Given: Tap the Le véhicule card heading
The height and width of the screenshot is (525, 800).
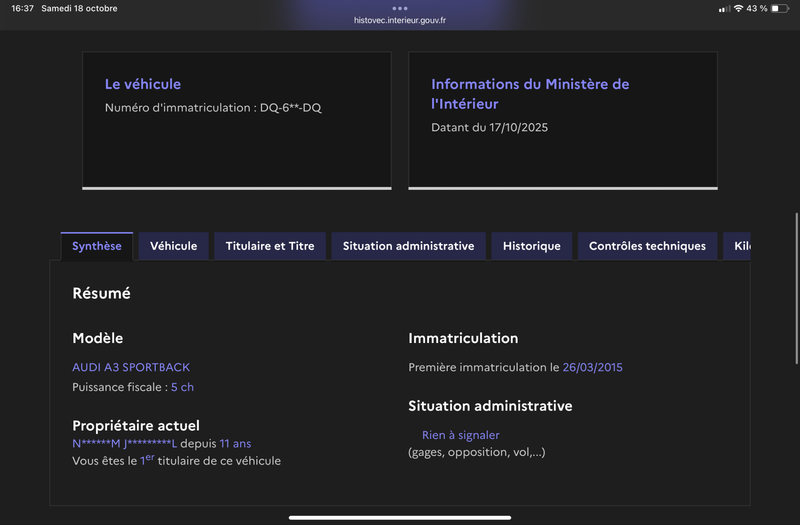Looking at the screenshot, I should [x=143, y=84].
